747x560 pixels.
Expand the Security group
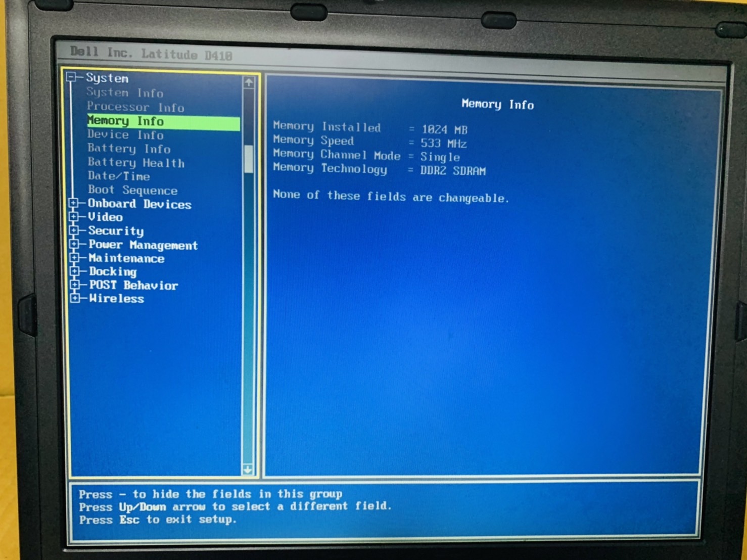tap(74, 230)
